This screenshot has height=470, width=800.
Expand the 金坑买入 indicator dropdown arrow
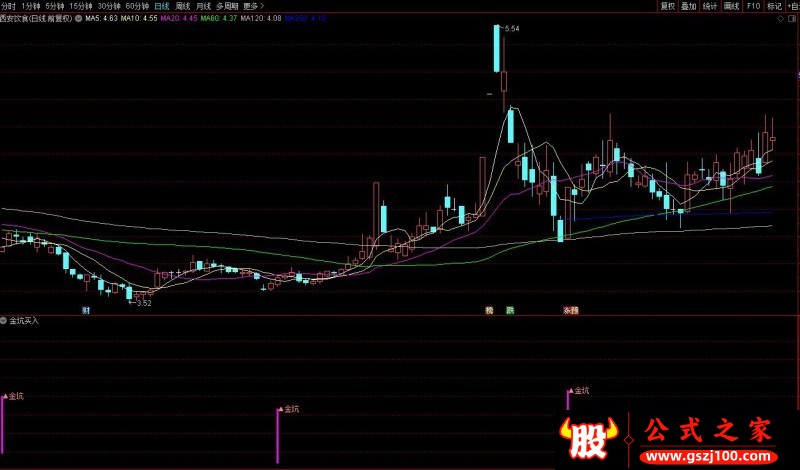(x=4, y=321)
